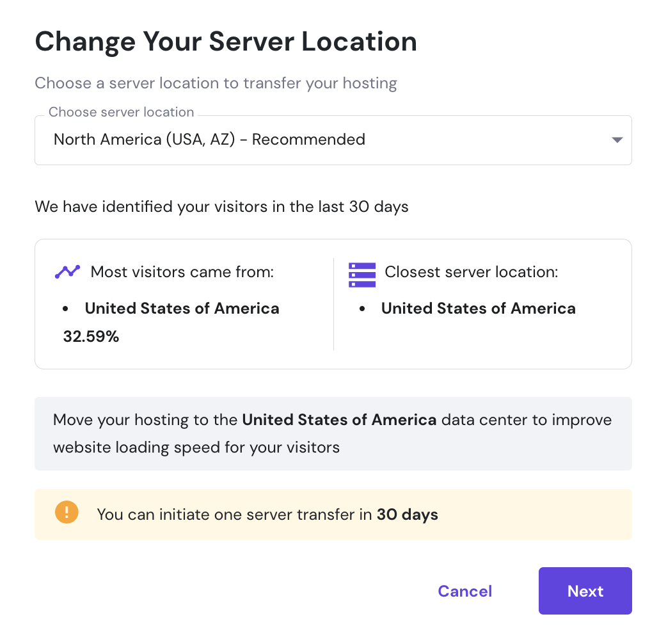Image resolution: width=659 pixels, height=644 pixels.
Task: Expand the server location dropdown arrow
Action: [x=617, y=140]
